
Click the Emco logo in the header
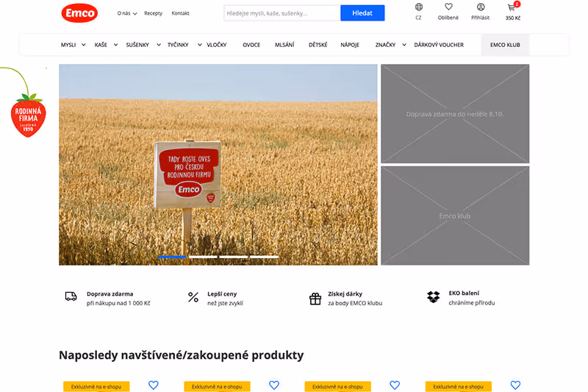(x=79, y=13)
